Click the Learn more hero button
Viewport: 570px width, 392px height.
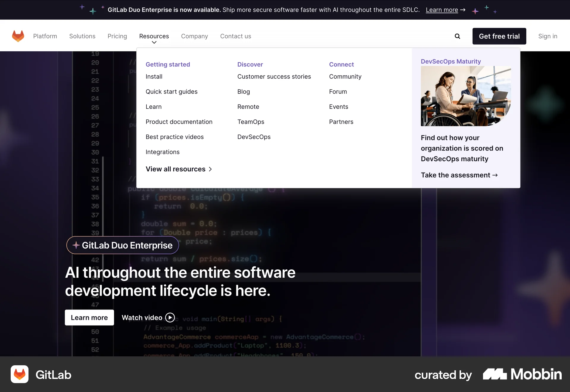coord(89,317)
